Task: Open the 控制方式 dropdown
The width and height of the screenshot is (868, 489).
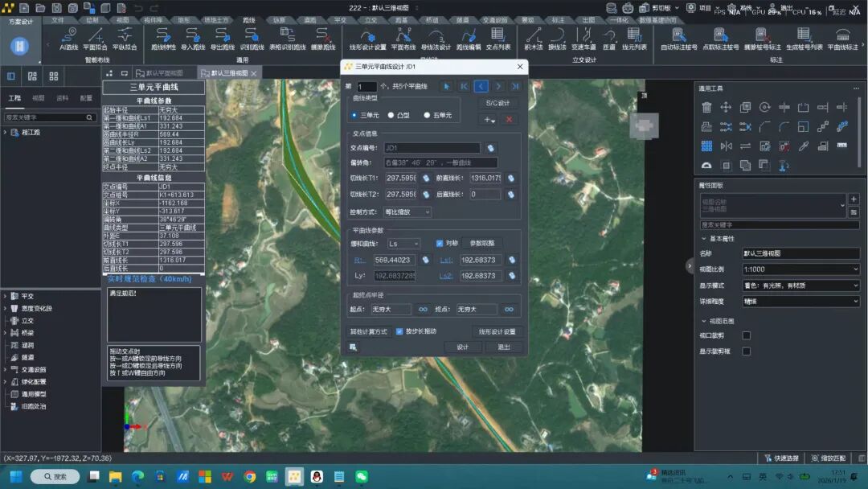Action: (x=407, y=212)
